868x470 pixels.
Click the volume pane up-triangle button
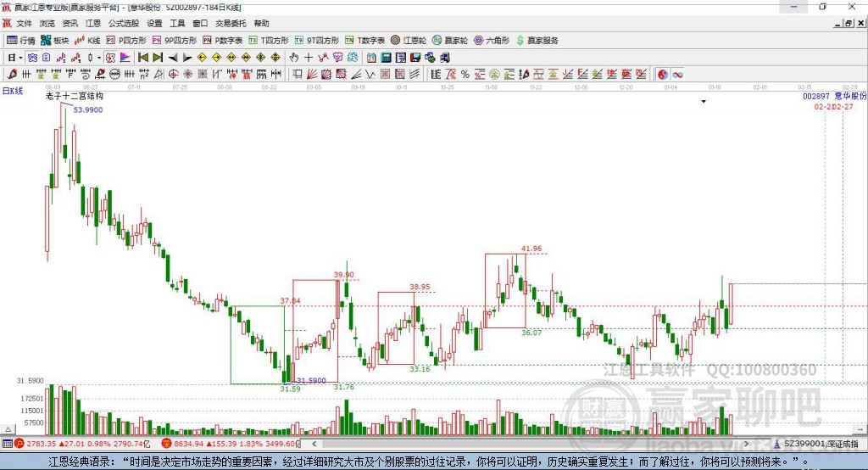8,429
